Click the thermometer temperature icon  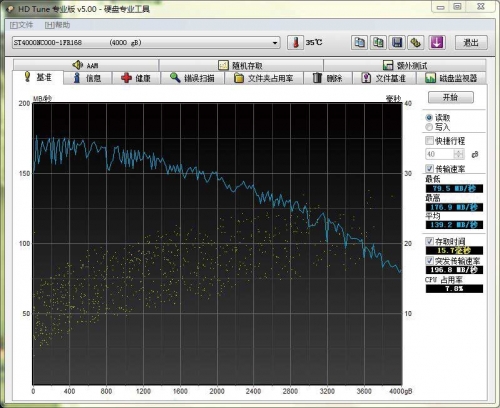pos(295,43)
